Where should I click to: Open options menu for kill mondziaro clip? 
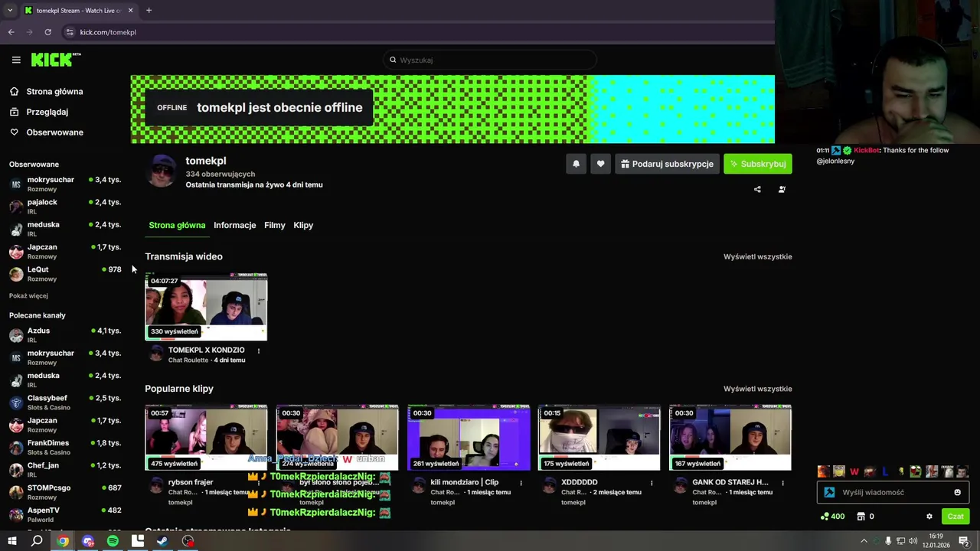[x=521, y=483]
